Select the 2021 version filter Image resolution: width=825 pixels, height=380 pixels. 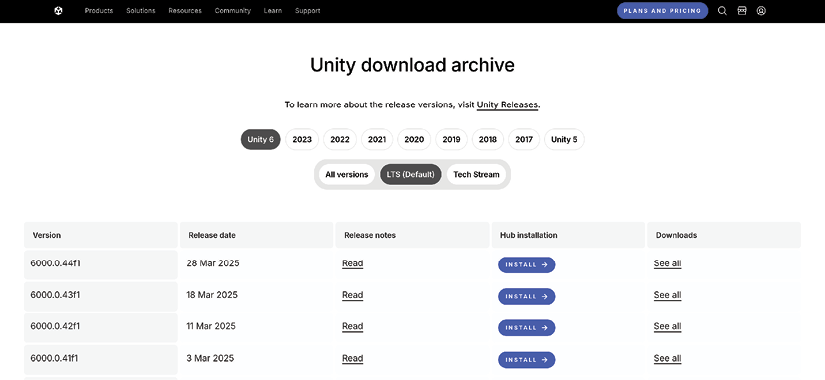point(377,139)
